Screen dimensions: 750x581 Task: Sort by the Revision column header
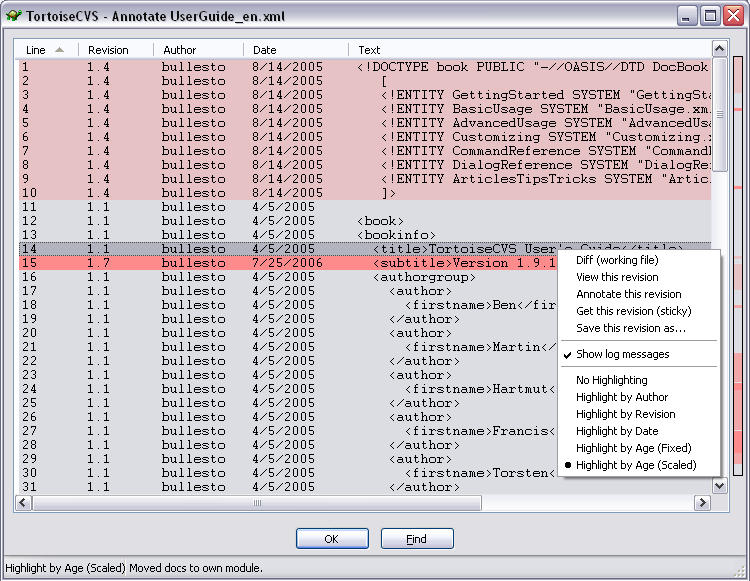point(115,50)
